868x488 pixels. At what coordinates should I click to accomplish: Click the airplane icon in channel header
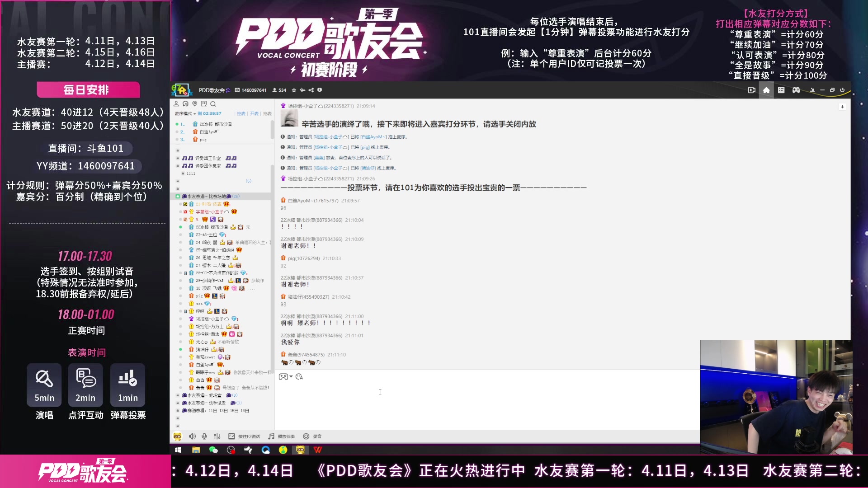coord(302,90)
